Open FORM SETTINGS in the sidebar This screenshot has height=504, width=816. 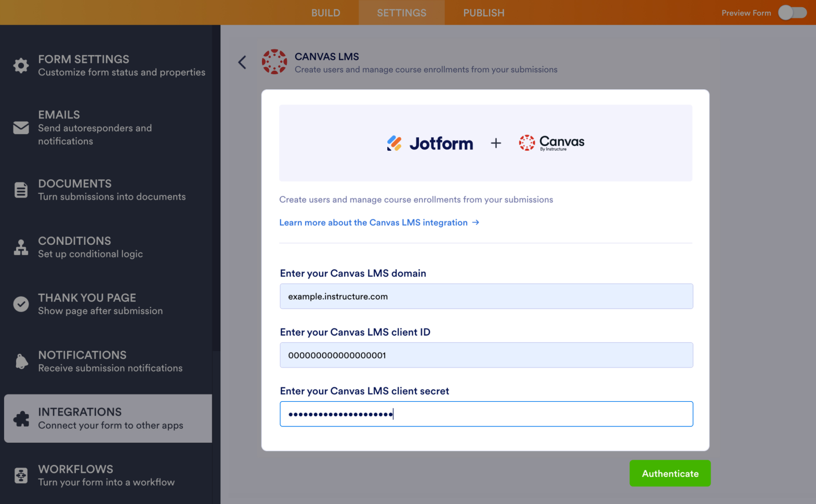tap(108, 65)
